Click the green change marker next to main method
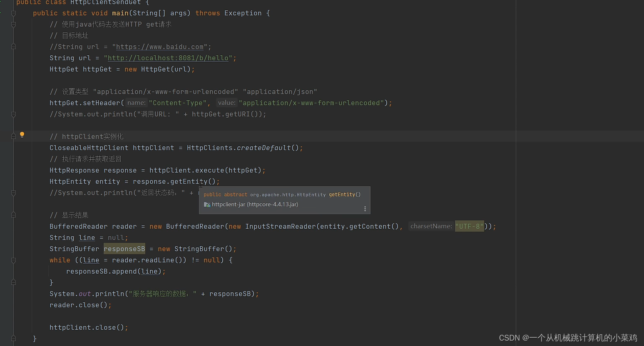This screenshot has height=346, width=644. point(2,13)
